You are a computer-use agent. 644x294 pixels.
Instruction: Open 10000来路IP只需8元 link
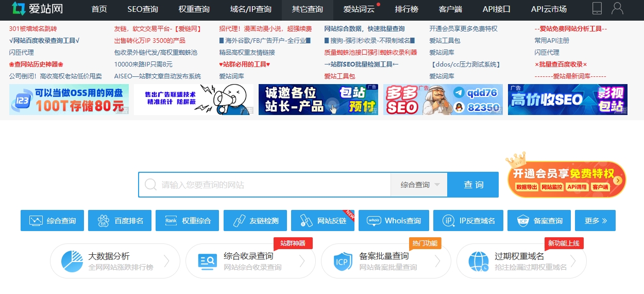[143, 64]
